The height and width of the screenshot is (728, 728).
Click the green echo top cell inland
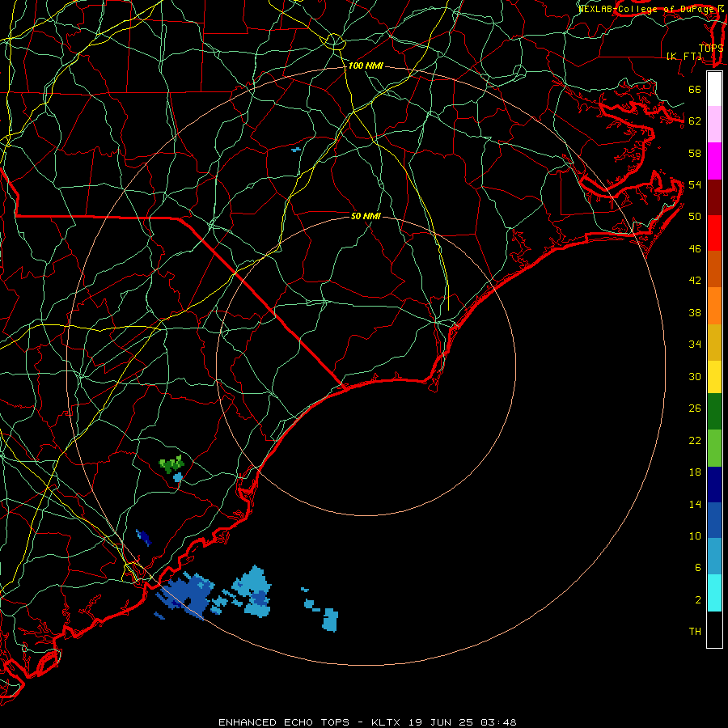point(171,463)
